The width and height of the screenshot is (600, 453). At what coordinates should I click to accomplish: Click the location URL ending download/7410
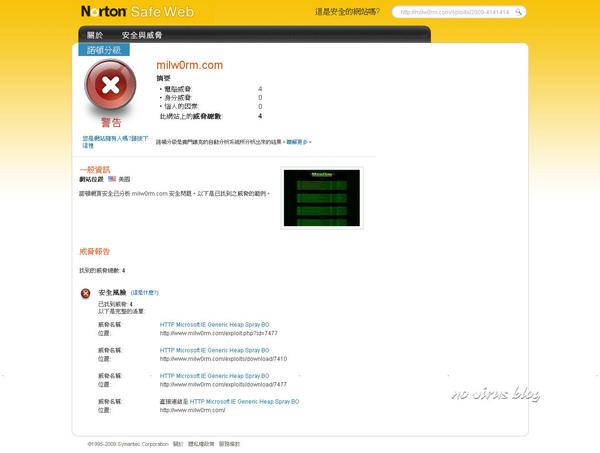click(223, 359)
